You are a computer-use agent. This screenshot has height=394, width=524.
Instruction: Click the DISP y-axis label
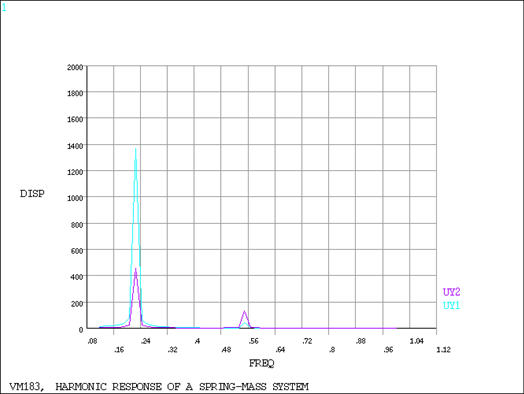[x=32, y=194]
